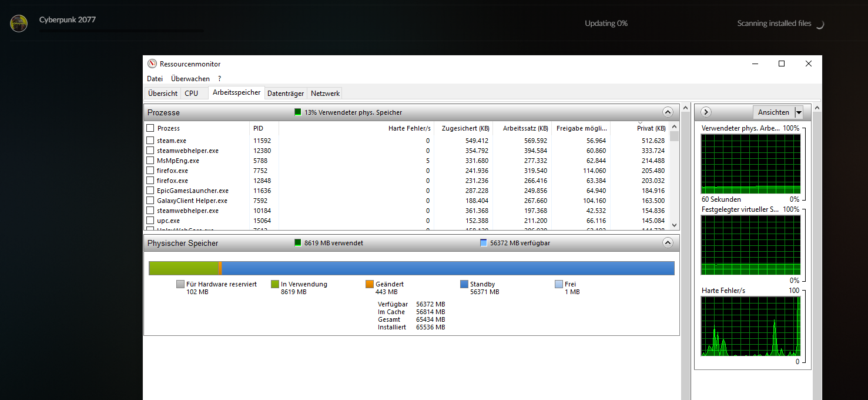The width and height of the screenshot is (868, 400).
Task: Click the 'Verwendeter phys. Arbe...' graph
Action: tap(750, 164)
